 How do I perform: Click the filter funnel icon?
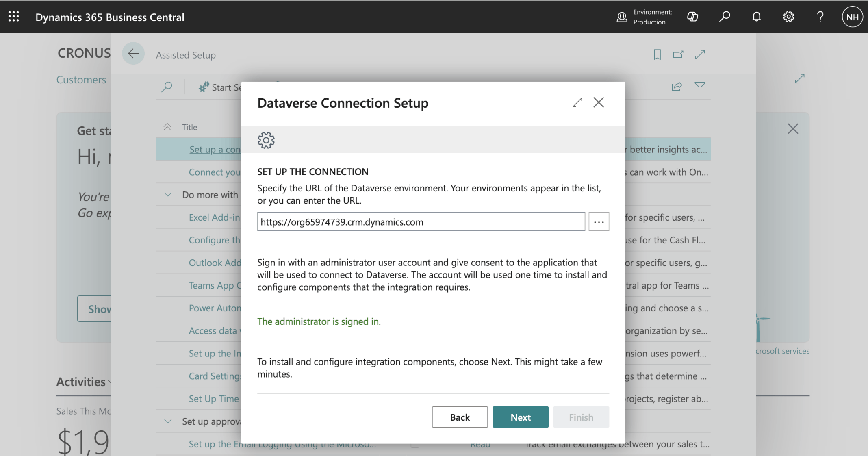pos(700,87)
